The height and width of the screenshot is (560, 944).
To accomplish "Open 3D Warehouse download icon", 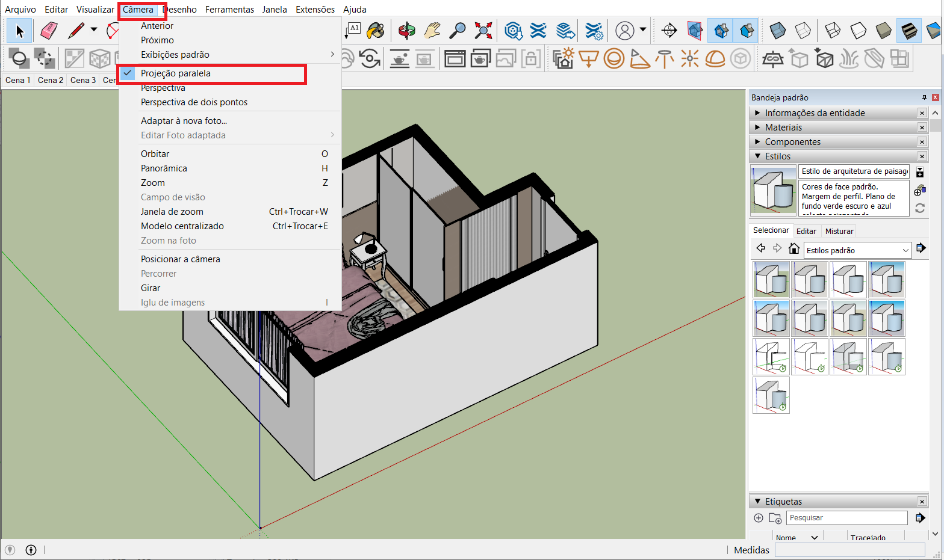I will (513, 30).
